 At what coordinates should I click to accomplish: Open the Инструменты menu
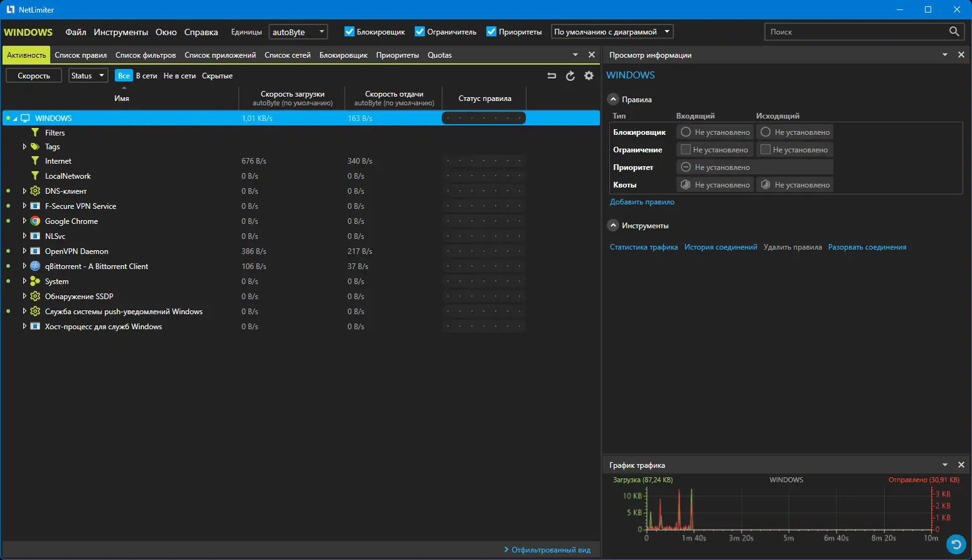click(120, 32)
